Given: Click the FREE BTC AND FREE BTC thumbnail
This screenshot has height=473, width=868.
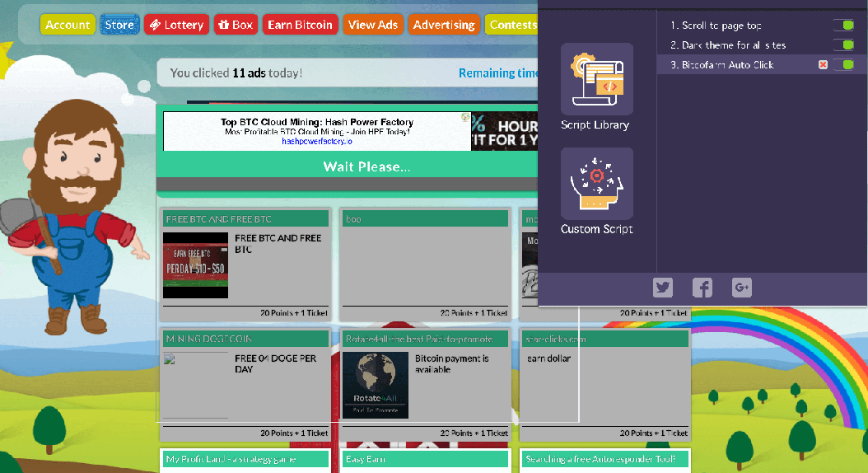Looking at the screenshot, I should pos(195,265).
